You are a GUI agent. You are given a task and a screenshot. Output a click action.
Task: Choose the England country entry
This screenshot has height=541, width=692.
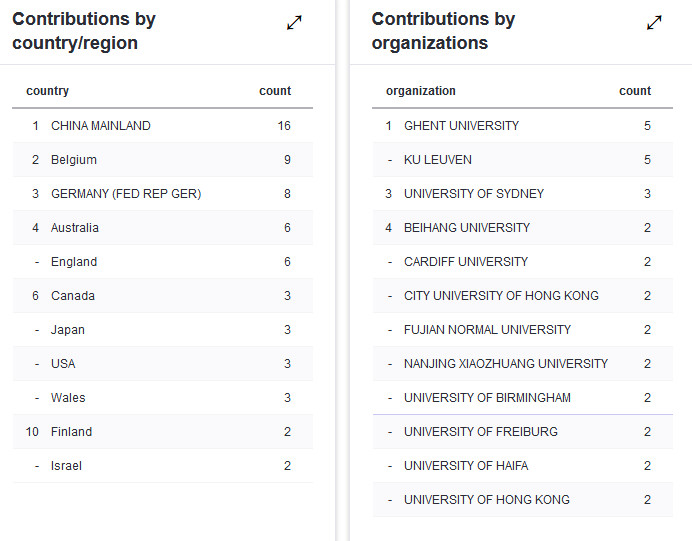[x=74, y=262]
